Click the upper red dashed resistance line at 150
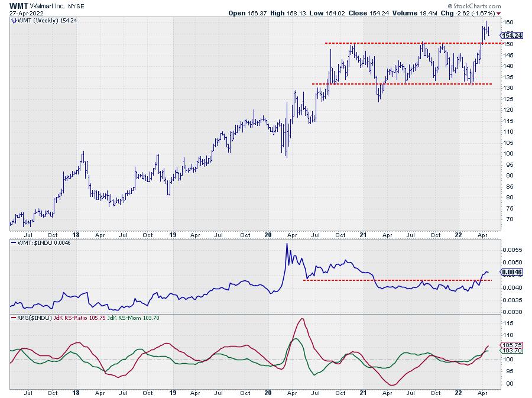The width and height of the screenshot is (532, 398). [x=402, y=43]
